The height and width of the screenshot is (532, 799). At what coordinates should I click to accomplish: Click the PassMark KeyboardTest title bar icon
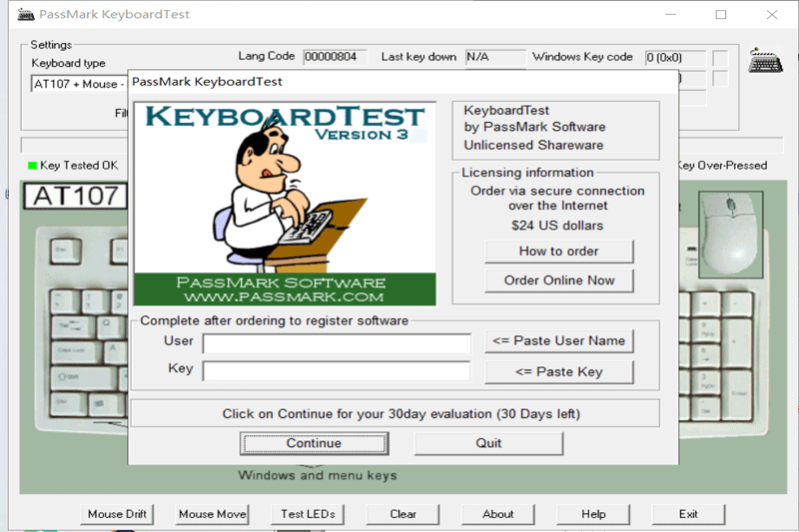pyautogui.click(x=26, y=14)
